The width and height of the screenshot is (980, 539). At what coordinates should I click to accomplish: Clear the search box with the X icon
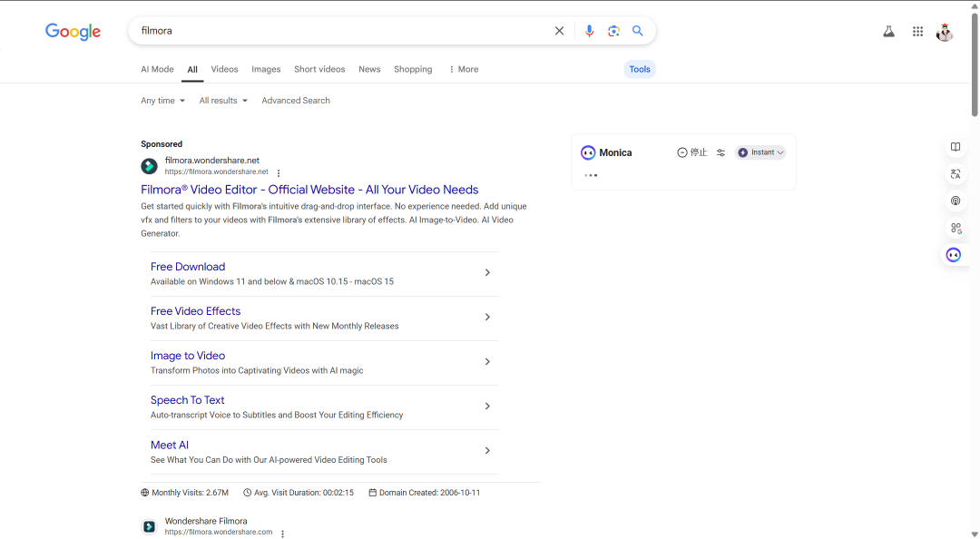(x=559, y=31)
